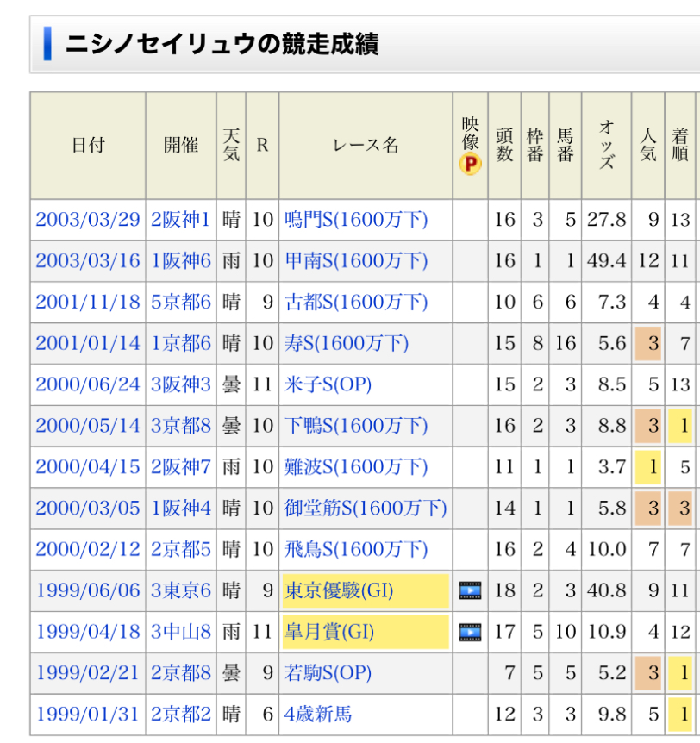700x743 pixels.
Task: Open race 古都S(1600万下)
Action: [x=356, y=302]
